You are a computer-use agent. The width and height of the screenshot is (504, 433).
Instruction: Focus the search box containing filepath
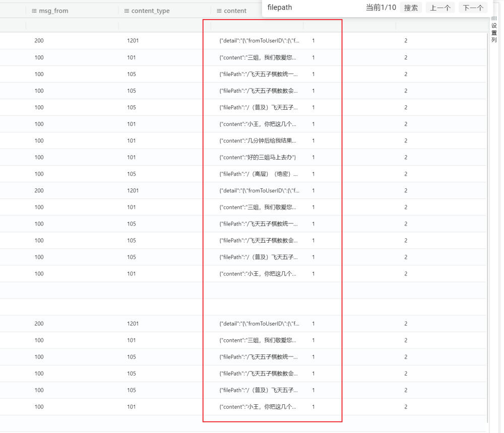coord(312,8)
